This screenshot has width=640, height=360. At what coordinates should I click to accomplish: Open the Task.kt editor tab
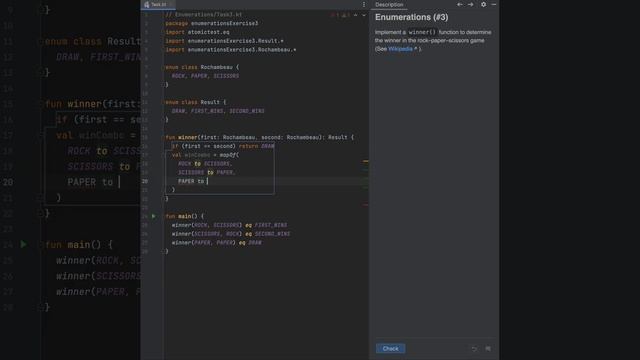pos(158,4)
